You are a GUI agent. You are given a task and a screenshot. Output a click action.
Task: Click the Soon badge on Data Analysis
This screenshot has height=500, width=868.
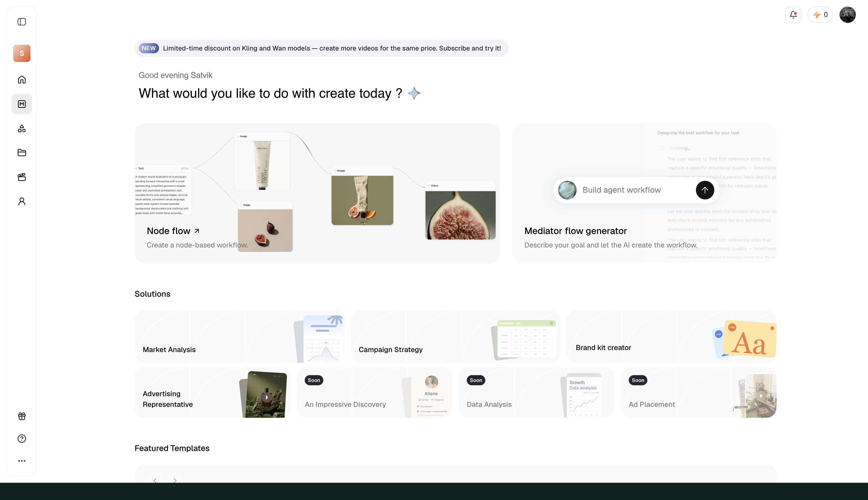click(x=476, y=380)
